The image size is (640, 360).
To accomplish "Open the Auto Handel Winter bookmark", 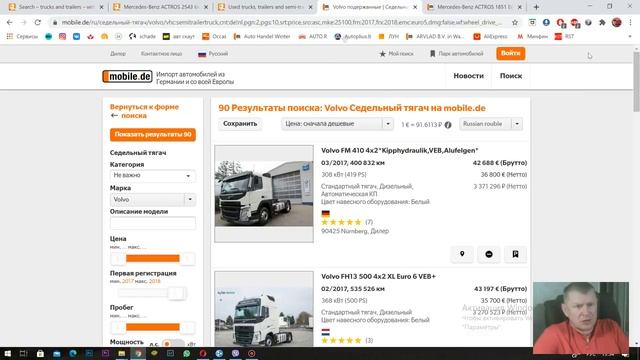I will pyautogui.click(x=262, y=36).
